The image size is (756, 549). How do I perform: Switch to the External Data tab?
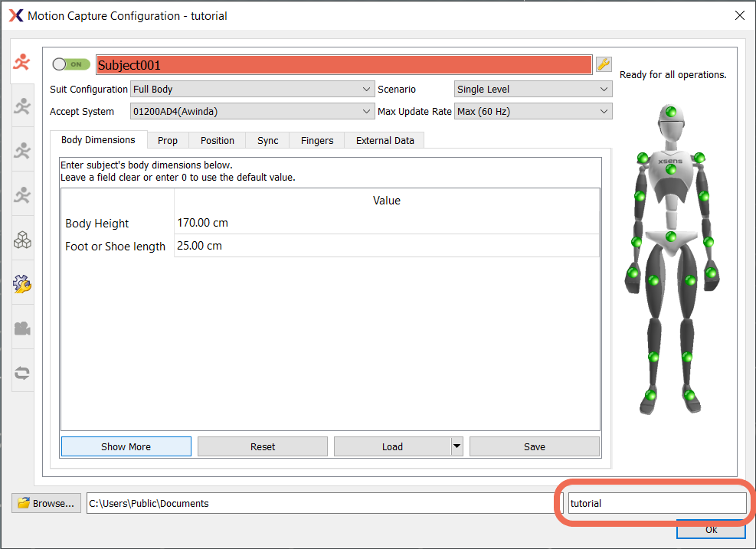[x=385, y=140]
